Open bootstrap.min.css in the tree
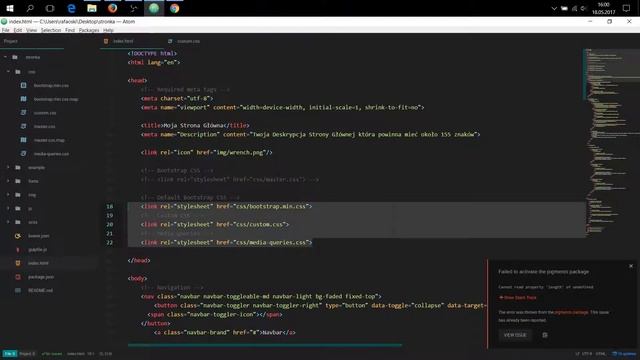Screen dimensions: 640x360 click(x=51, y=85)
